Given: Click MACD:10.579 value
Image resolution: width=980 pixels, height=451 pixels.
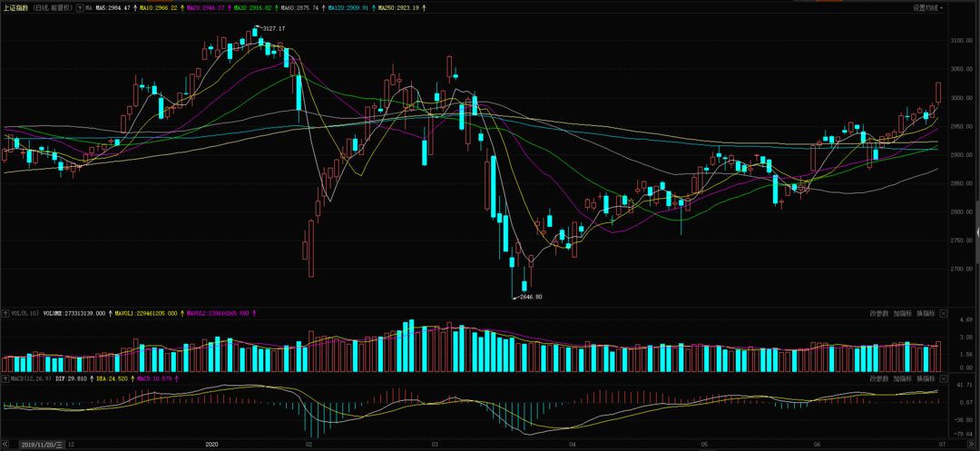Looking at the screenshot, I should [153, 378].
